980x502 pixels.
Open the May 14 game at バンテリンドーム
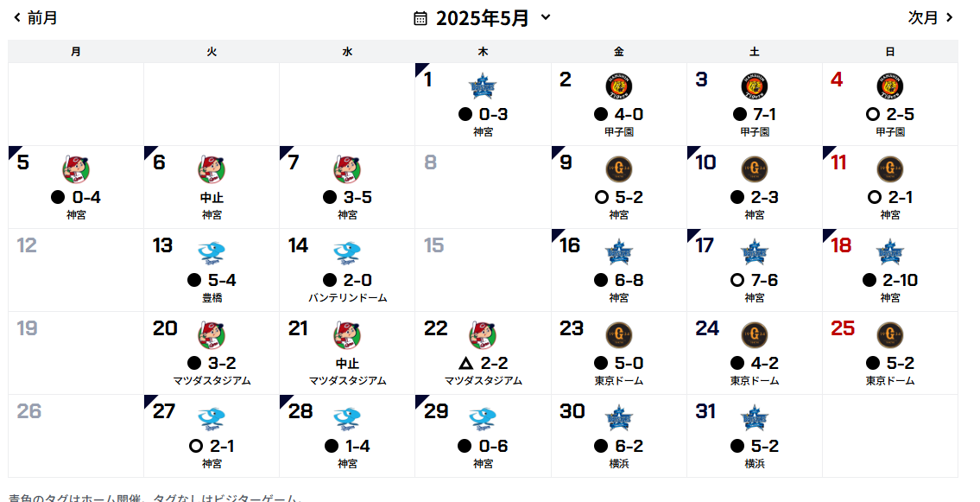(347, 297)
